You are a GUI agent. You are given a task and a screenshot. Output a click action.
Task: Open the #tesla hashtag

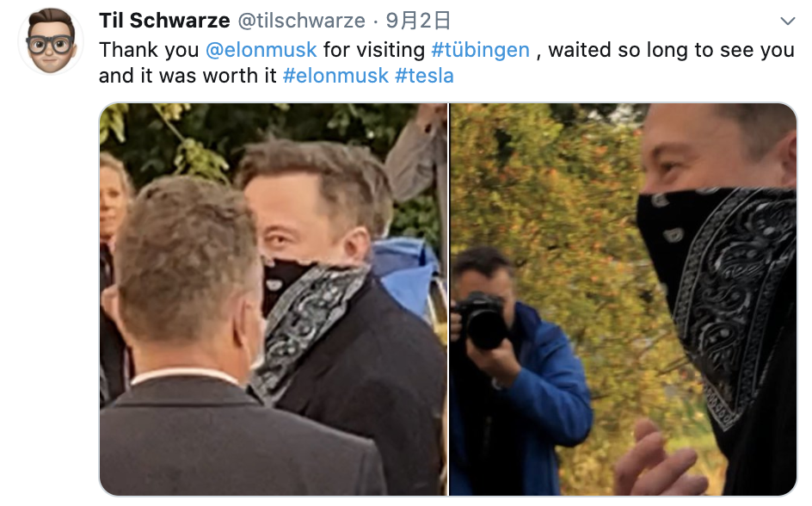424,76
